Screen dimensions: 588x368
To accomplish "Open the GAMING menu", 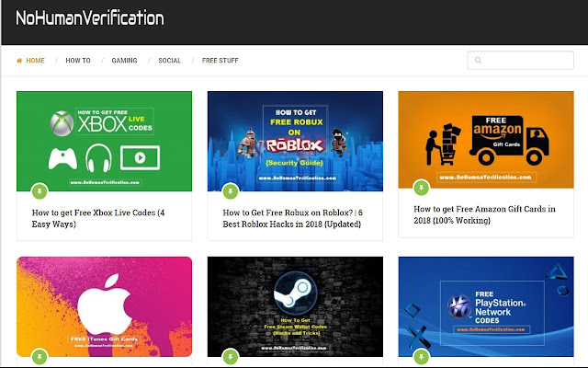I will pos(125,61).
